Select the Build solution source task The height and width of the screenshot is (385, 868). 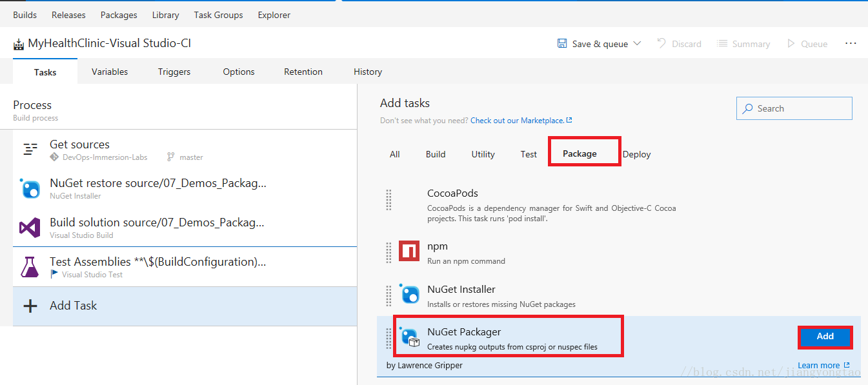pos(185,227)
